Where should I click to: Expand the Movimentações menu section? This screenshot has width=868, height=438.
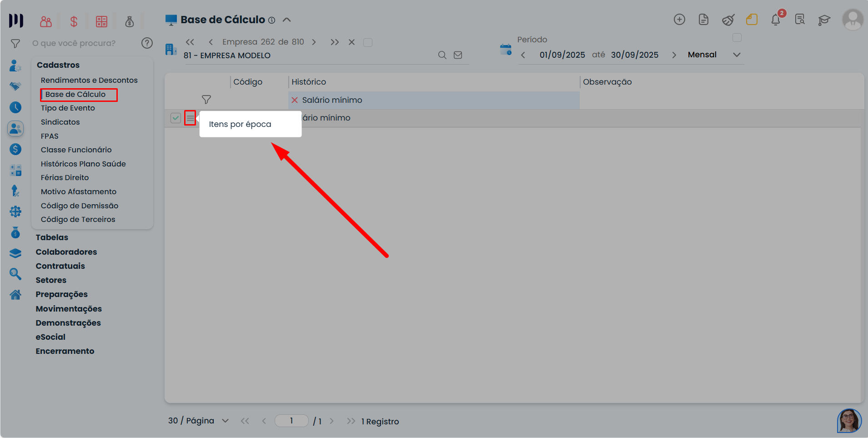pyautogui.click(x=69, y=309)
